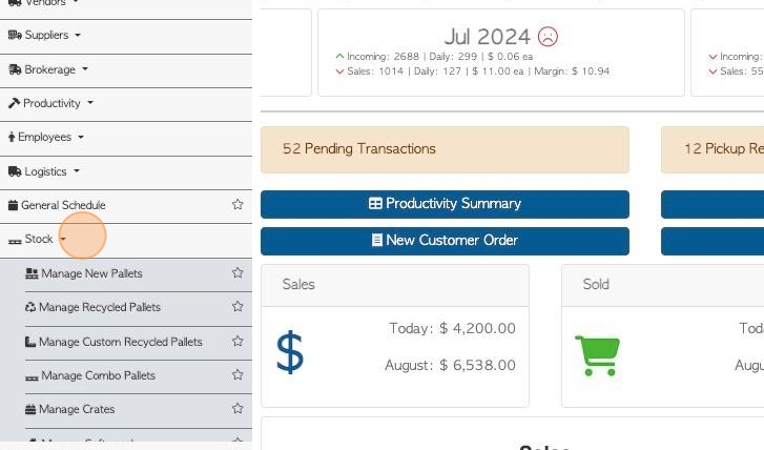This screenshot has width=764, height=450.
Task: Click the calendar icon beside General Schedule
Action: click(13, 205)
